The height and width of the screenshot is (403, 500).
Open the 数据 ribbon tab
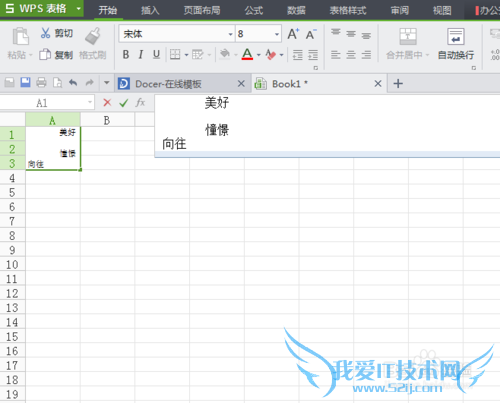click(296, 10)
